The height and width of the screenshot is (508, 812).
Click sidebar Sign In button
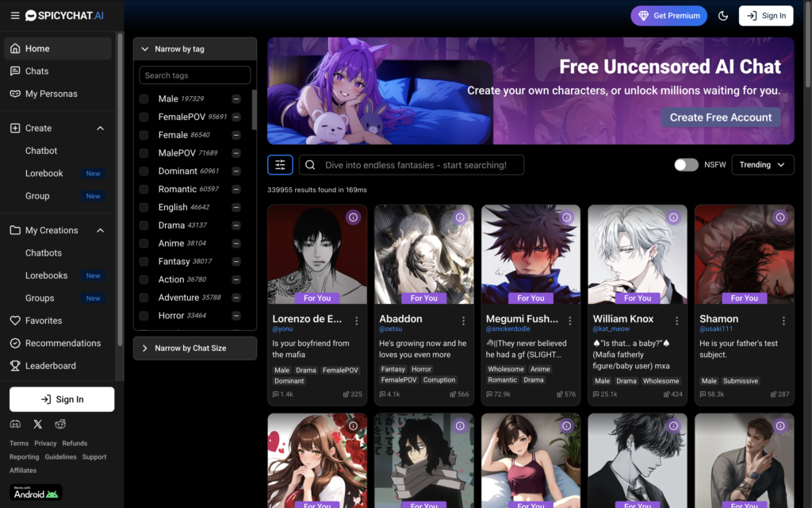point(62,399)
